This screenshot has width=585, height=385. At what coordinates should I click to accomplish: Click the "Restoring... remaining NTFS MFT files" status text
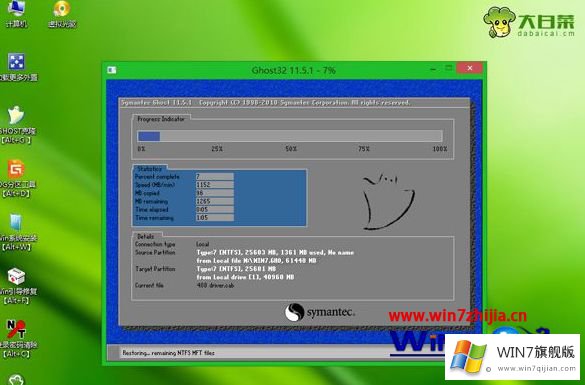coord(168,353)
